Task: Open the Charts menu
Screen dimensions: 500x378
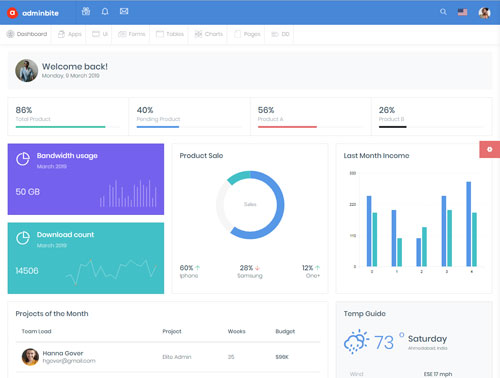Action: pyautogui.click(x=209, y=34)
